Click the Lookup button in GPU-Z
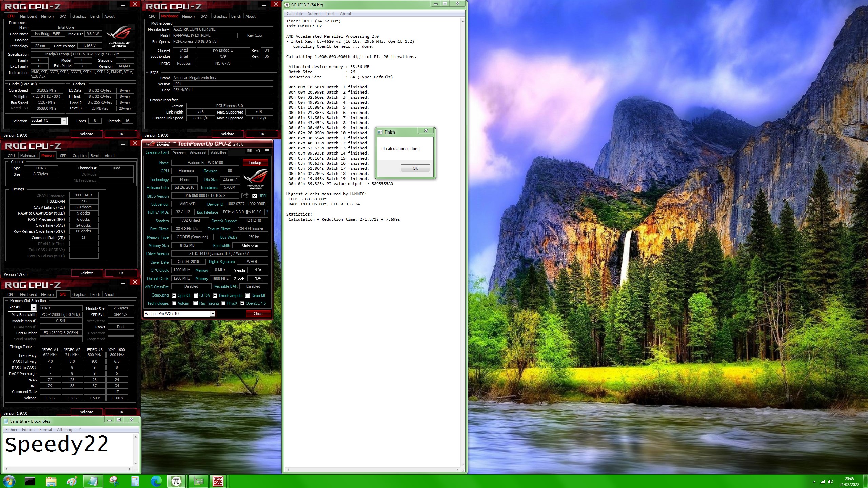 [x=255, y=163]
